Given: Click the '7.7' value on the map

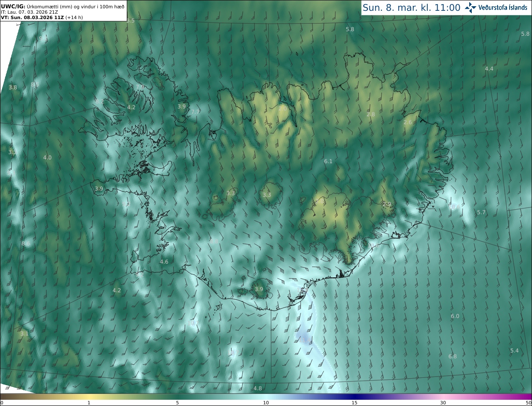Looking at the screenshot, I should (195, 112).
